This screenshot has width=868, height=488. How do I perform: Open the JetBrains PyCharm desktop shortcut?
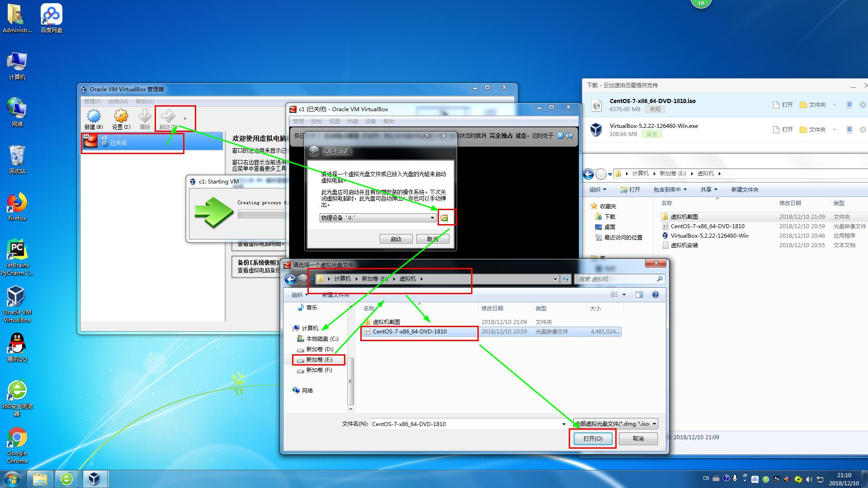click(x=17, y=257)
